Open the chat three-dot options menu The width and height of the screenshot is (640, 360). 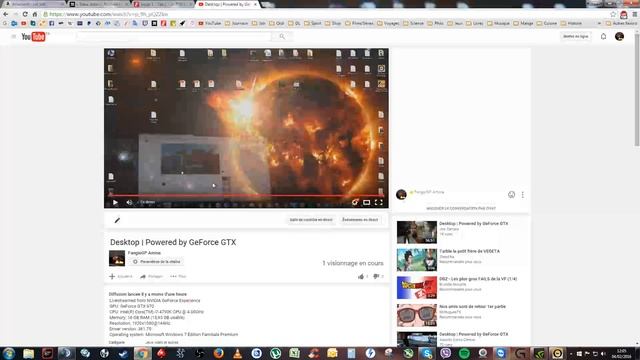522,195
